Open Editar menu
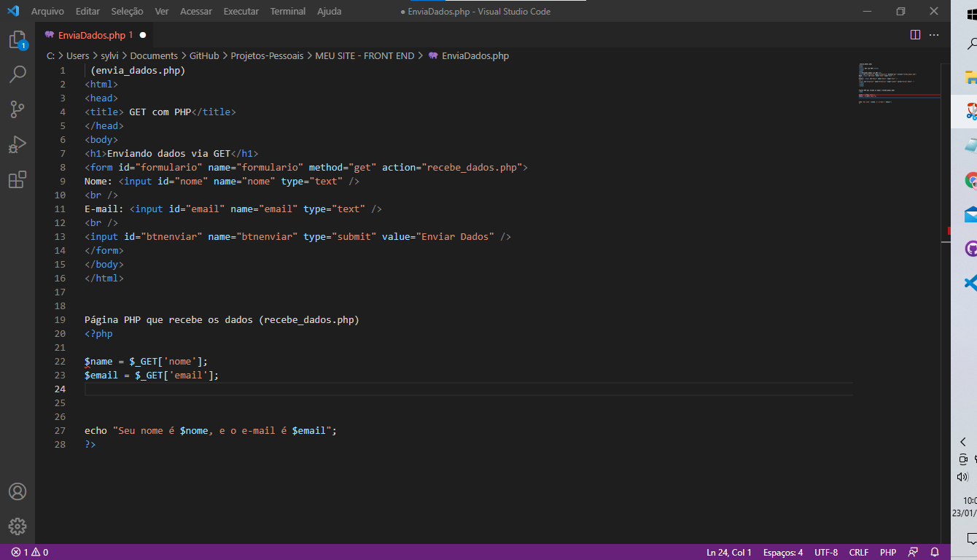Viewport: 977px width, 560px height. pos(87,11)
